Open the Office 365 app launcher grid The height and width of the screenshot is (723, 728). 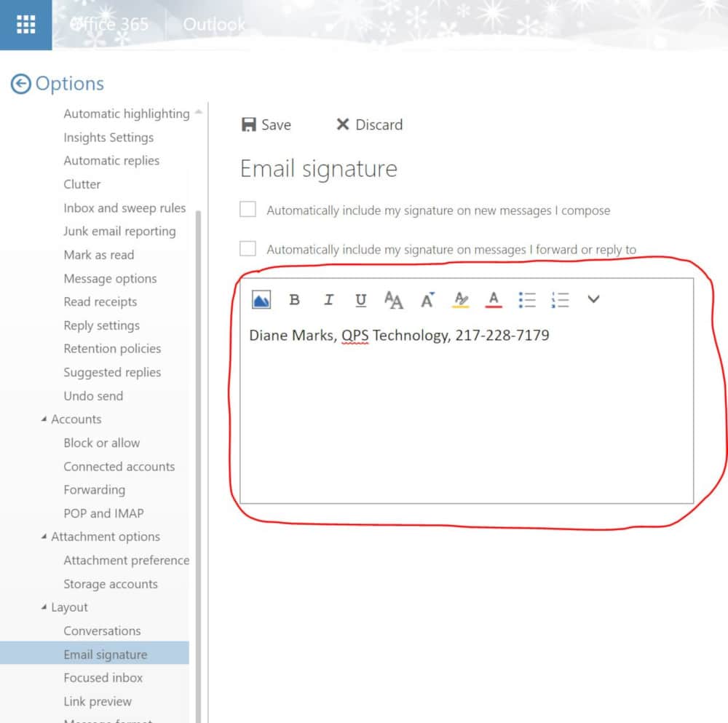tap(25, 25)
